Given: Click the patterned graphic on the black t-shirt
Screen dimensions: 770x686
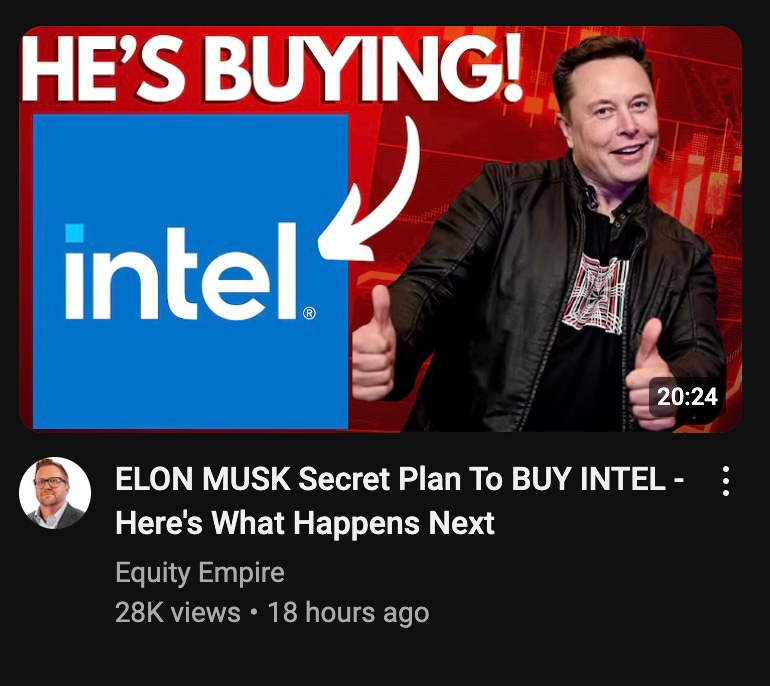Looking at the screenshot, I should pos(595,294).
